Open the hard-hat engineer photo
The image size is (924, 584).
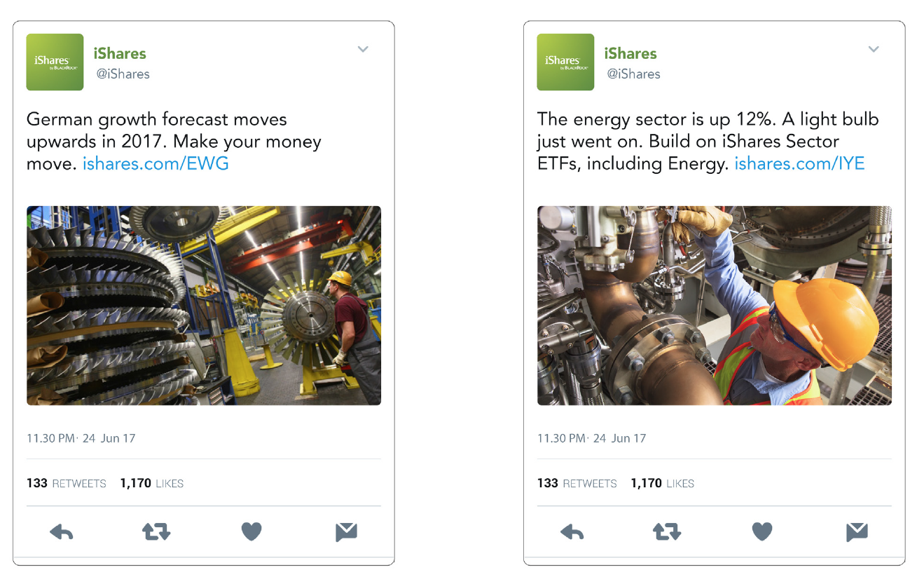pos(715,306)
